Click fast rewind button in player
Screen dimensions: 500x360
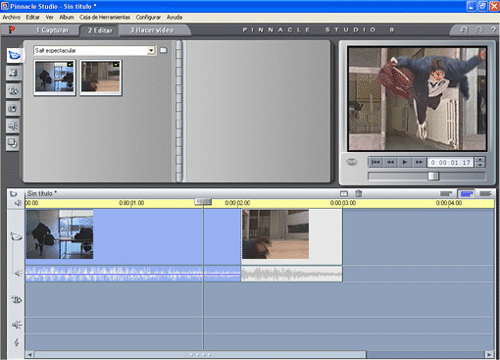[390, 162]
